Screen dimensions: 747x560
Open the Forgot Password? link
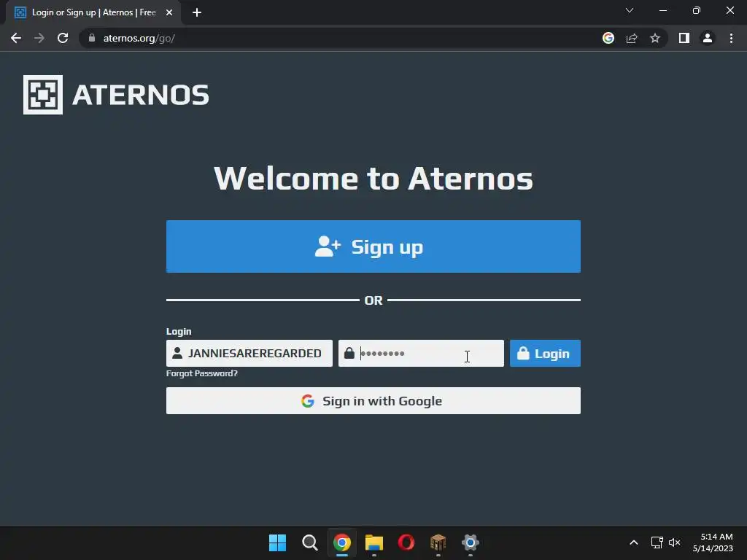(201, 373)
